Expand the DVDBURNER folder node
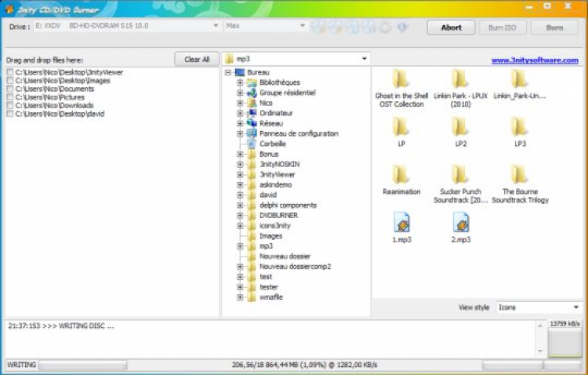Viewport: 588px width, 375px height. tap(240, 216)
